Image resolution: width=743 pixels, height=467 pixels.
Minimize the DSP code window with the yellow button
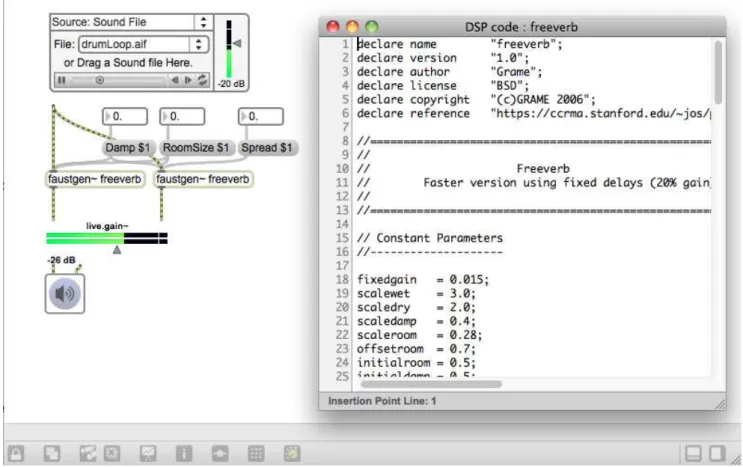click(x=353, y=27)
